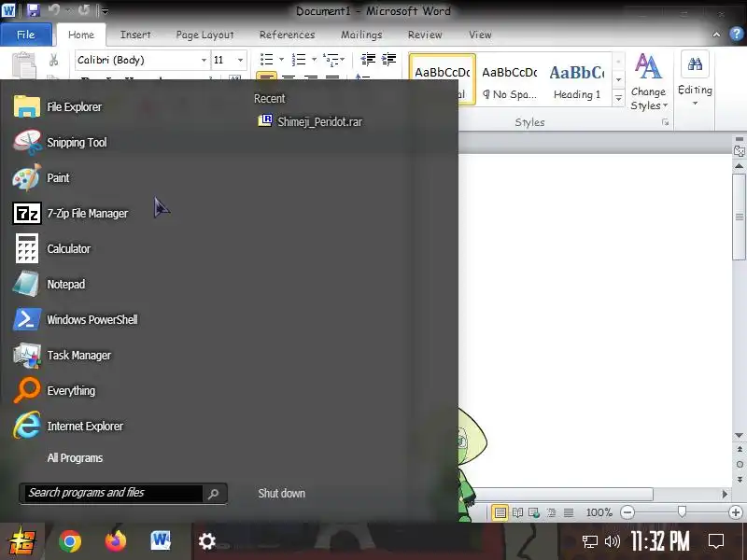The width and height of the screenshot is (747, 560).
Task: Click the magnifier icon beside the search box
Action: pos(214,494)
